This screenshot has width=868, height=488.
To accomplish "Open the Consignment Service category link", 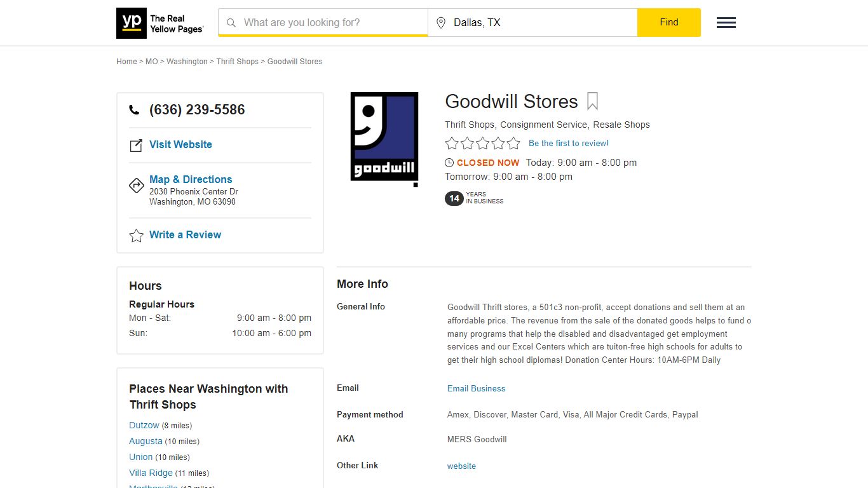I will coord(544,125).
